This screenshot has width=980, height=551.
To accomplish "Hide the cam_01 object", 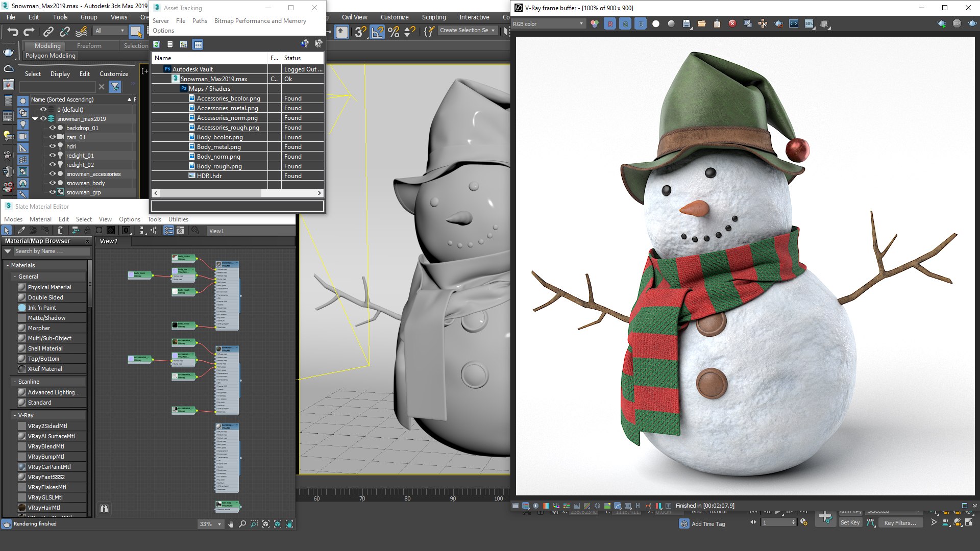I will pyautogui.click(x=52, y=137).
